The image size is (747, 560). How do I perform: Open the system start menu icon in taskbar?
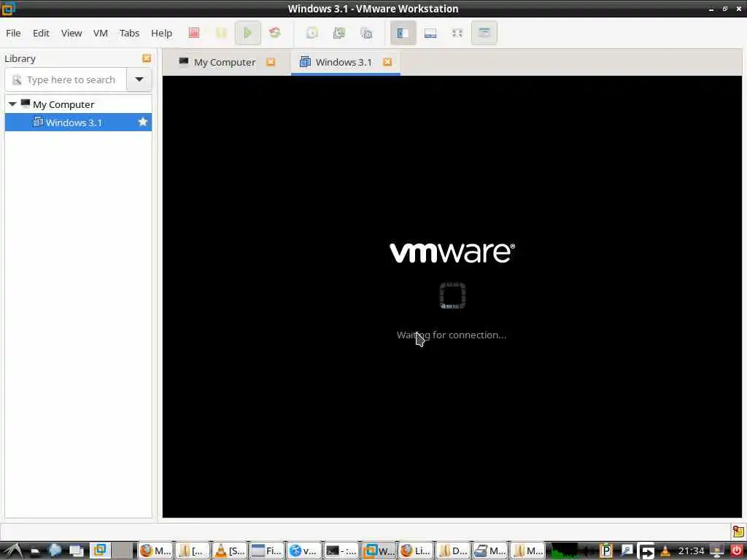[x=12, y=551]
